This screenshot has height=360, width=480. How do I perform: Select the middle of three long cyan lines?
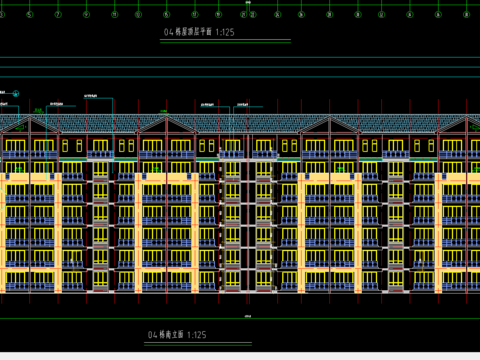click(240, 67)
